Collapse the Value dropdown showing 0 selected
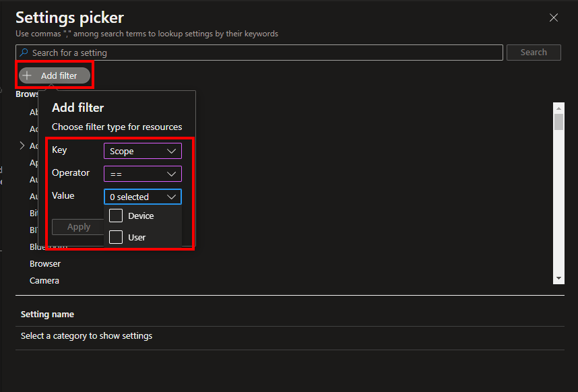This screenshot has height=392, width=578. pyautogui.click(x=142, y=197)
